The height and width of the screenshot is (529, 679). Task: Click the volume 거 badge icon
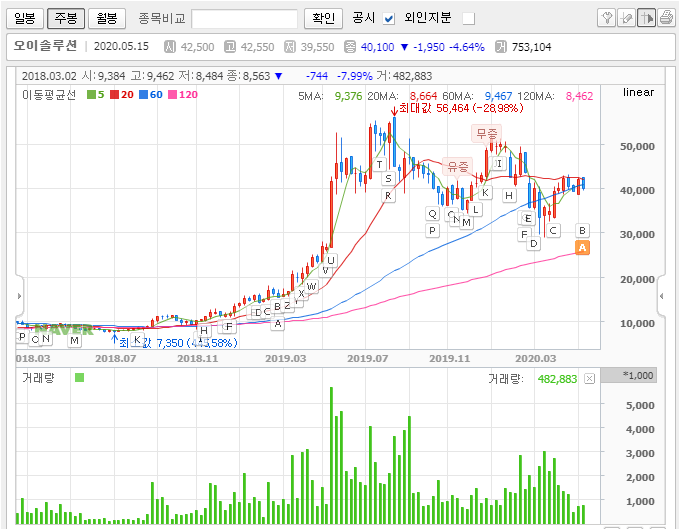tap(501, 47)
